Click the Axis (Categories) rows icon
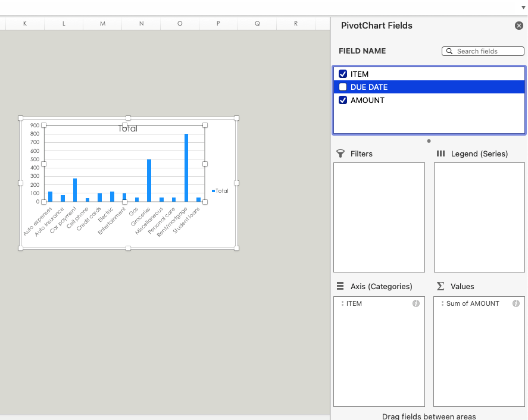The image size is (528, 420). [x=340, y=286]
